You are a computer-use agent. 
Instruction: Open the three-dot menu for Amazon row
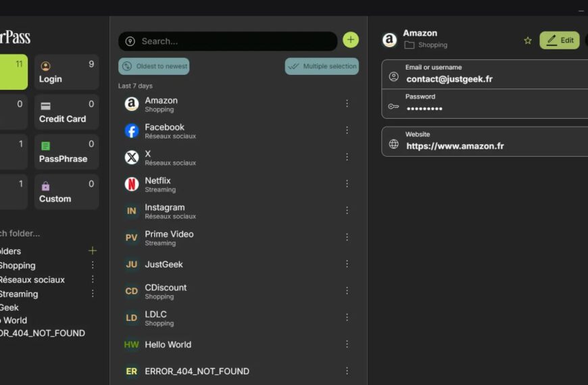tap(347, 103)
